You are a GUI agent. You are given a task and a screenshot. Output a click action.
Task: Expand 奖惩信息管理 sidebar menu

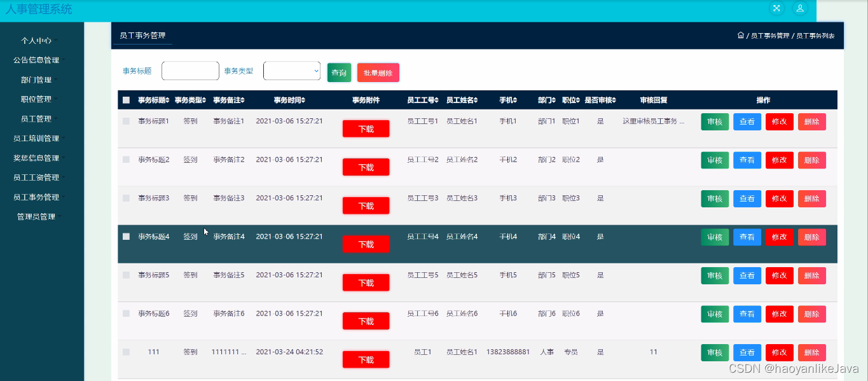click(39, 158)
